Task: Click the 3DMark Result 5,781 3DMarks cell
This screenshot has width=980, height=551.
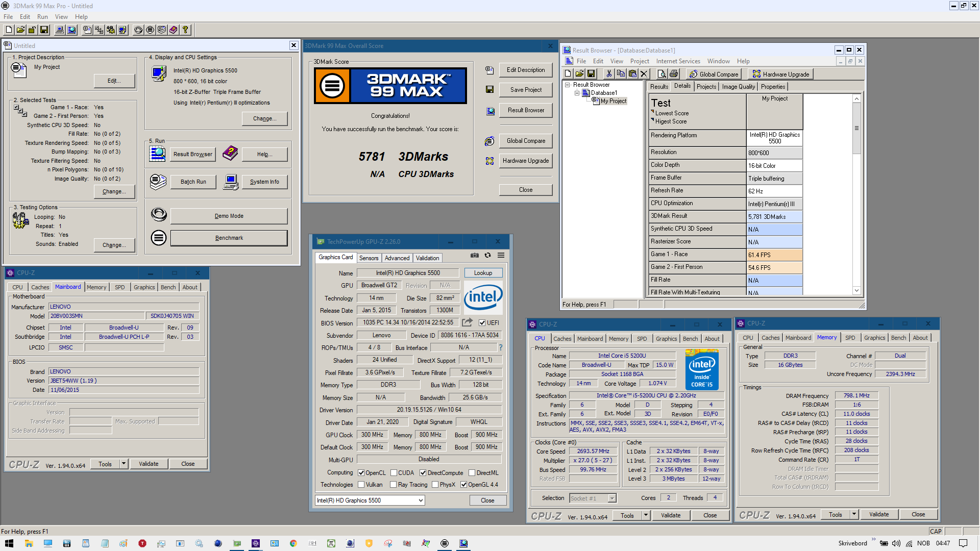Action: (774, 216)
